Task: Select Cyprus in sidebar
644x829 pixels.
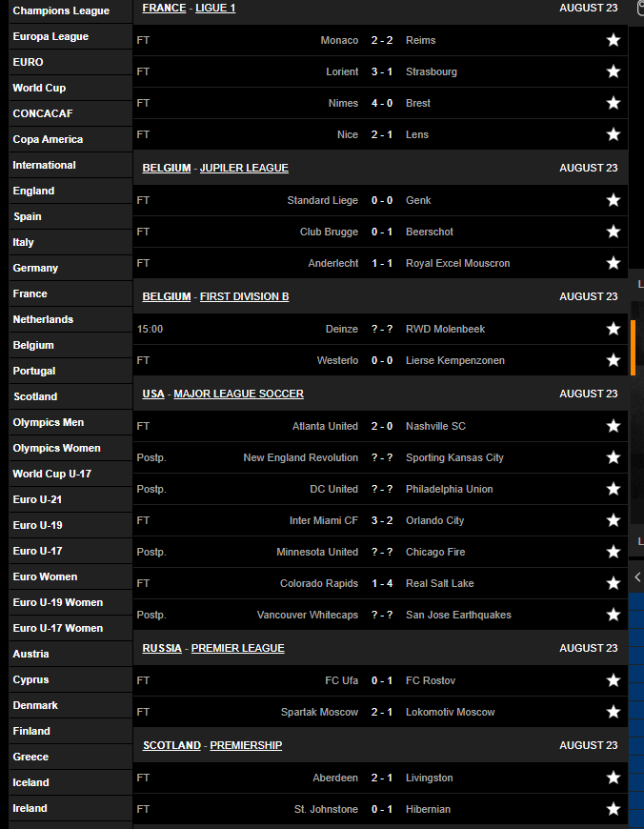Action: point(70,680)
